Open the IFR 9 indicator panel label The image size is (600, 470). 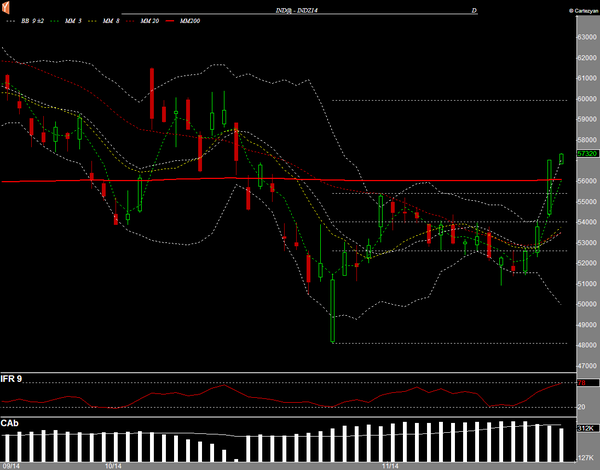[x=12, y=379]
